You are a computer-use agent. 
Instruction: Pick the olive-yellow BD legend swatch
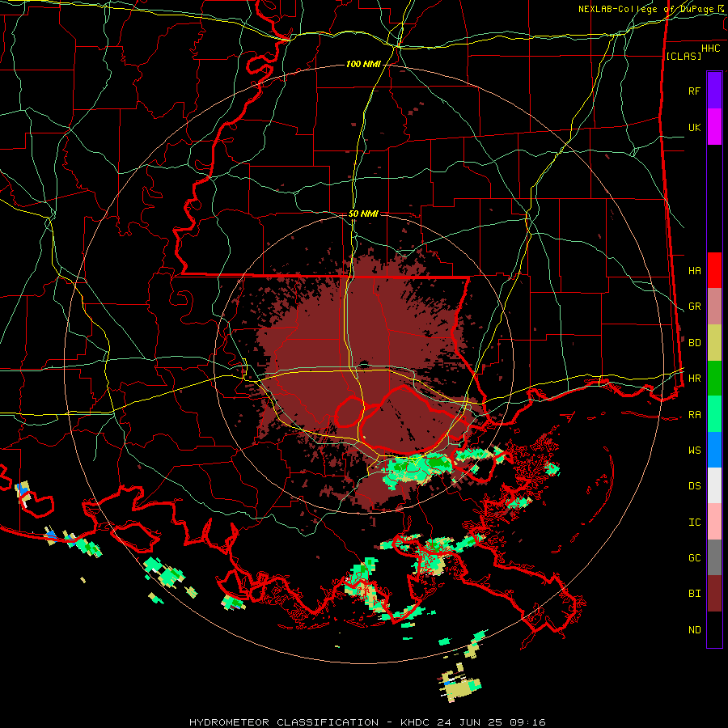(714, 343)
